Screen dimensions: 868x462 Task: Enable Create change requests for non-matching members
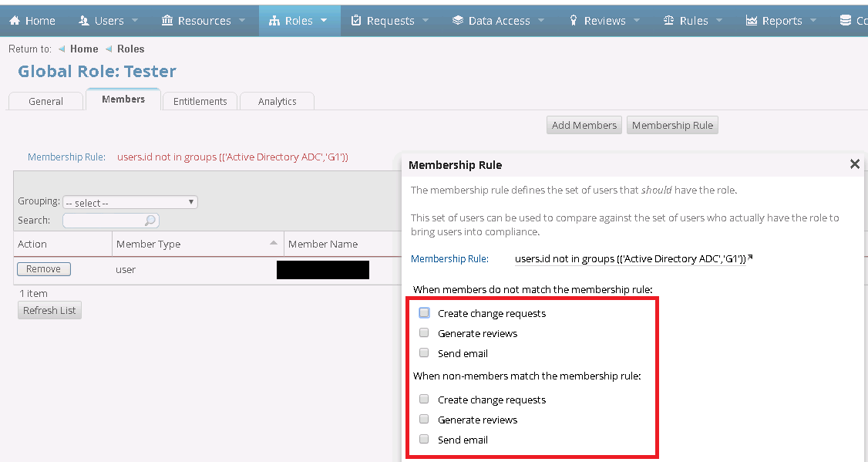coord(424,312)
